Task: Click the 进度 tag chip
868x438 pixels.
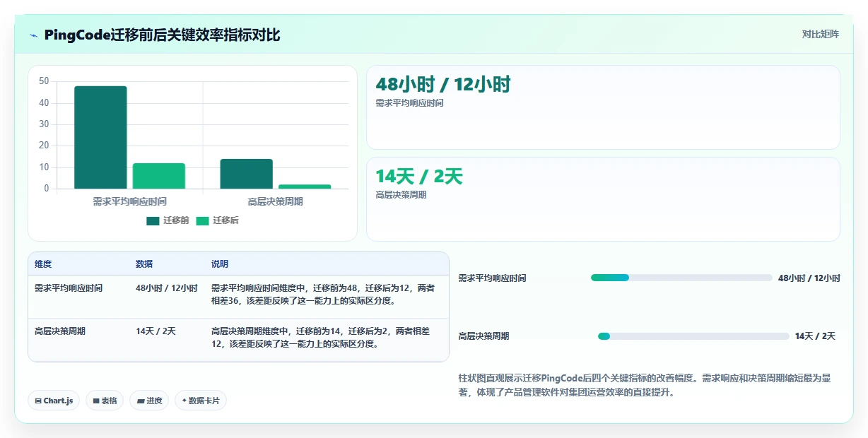Action: (149, 401)
